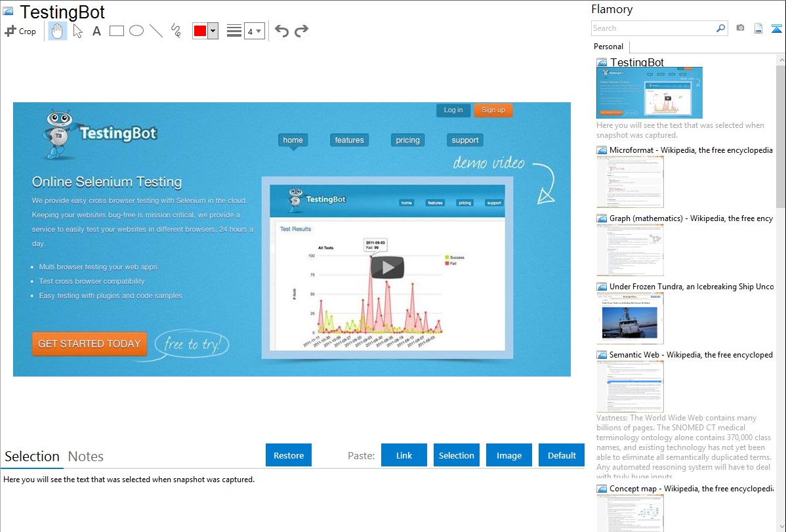Click the magnifying glass search icon
786x532 pixels.
point(721,28)
